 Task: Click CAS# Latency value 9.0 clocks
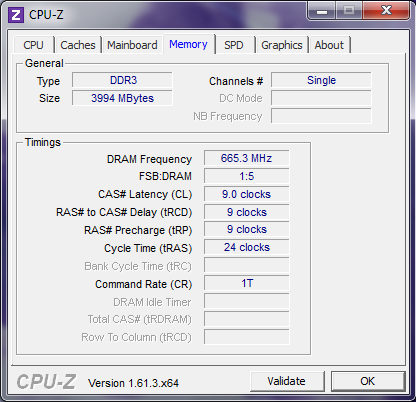[247, 194]
